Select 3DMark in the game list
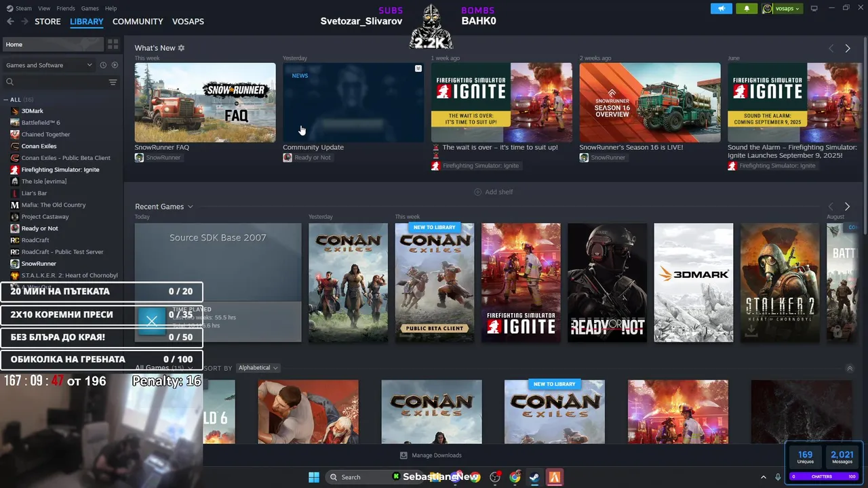The width and height of the screenshot is (868, 488). pos(32,110)
